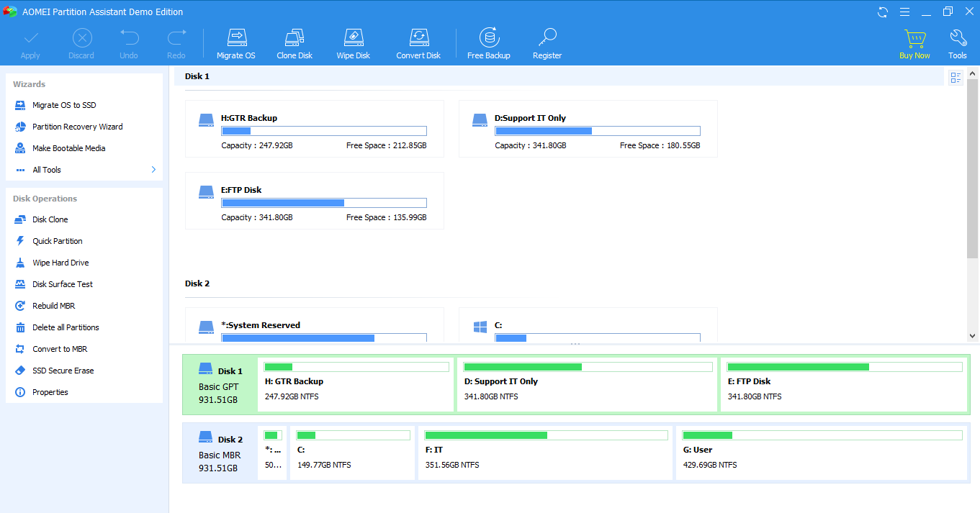Image resolution: width=980 pixels, height=513 pixels.
Task: Open the hamburger menu in the title bar
Action: (x=904, y=12)
